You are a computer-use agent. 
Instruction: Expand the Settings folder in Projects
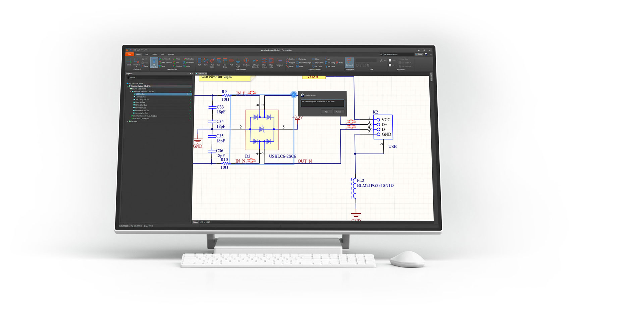(128, 122)
